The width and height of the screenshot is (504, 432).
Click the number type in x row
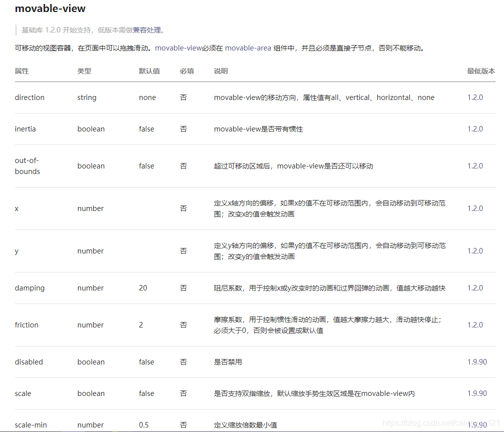91,208
